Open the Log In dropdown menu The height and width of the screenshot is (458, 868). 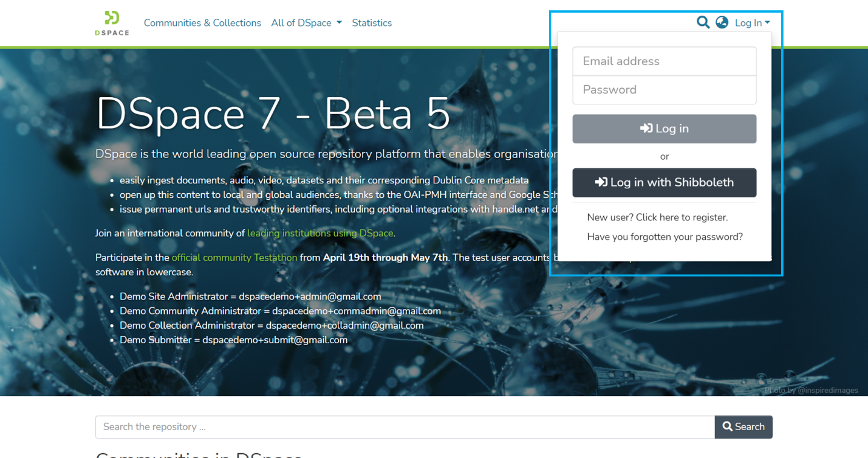click(751, 22)
